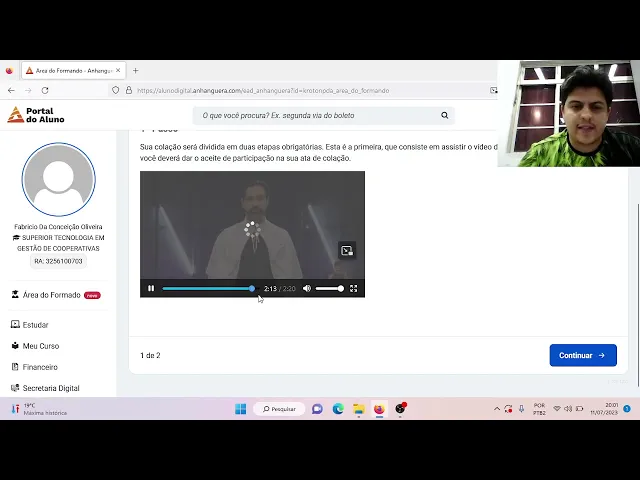The height and width of the screenshot is (480, 640).
Task: Click the 1 de 2 step indicator
Action: tap(150, 356)
